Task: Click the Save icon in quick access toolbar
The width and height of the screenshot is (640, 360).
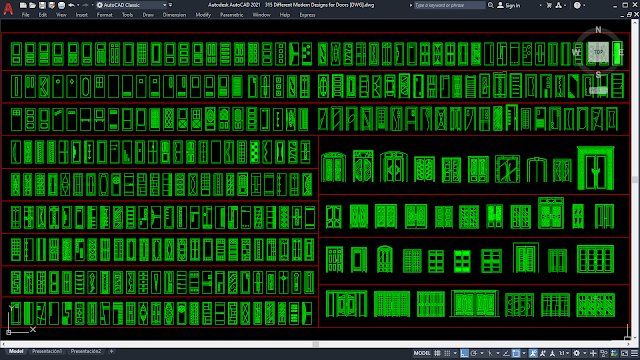Action: tap(42, 5)
